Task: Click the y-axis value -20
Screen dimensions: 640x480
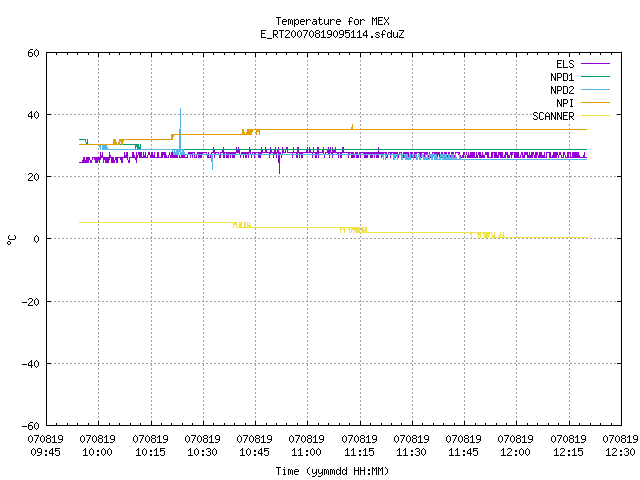Action: click(x=31, y=302)
